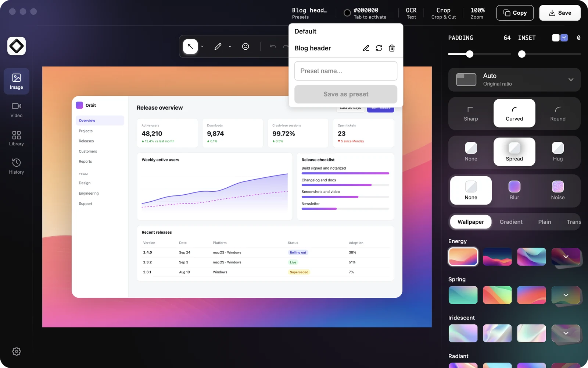Click the inset auto-color sun icon

click(564, 38)
